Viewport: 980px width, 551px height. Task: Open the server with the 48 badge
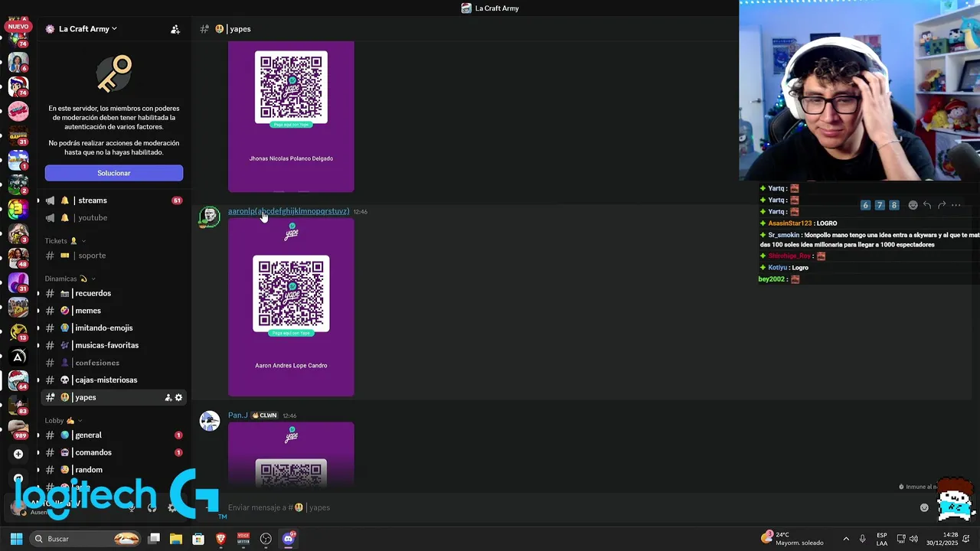tap(18, 257)
